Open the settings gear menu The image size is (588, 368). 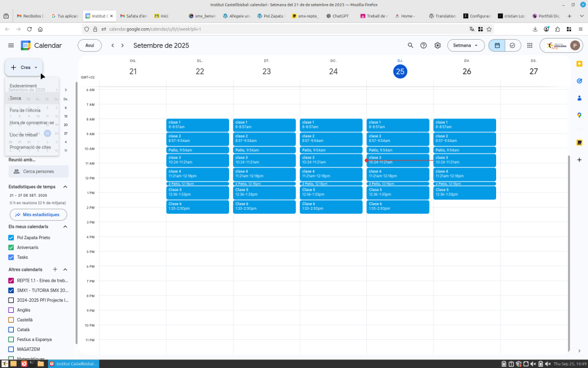[x=438, y=45]
